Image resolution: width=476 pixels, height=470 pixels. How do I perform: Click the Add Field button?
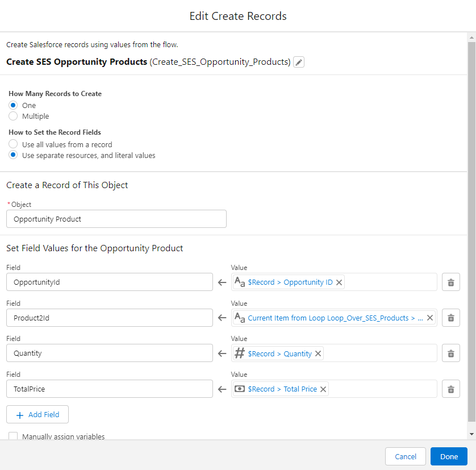[x=37, y=414]
